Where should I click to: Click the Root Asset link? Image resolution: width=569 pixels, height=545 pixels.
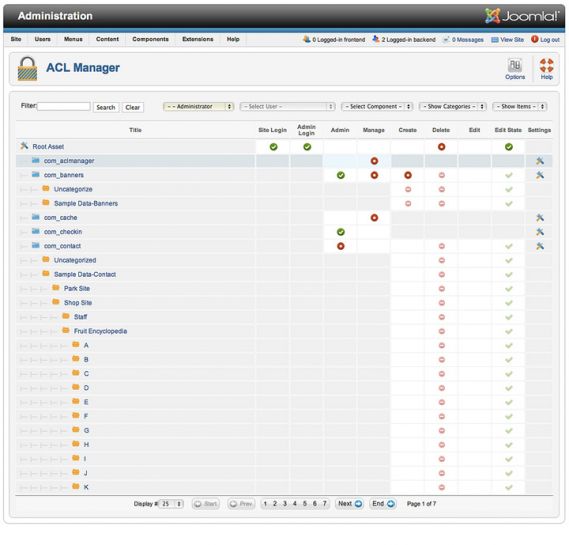[x=48, y=147]
